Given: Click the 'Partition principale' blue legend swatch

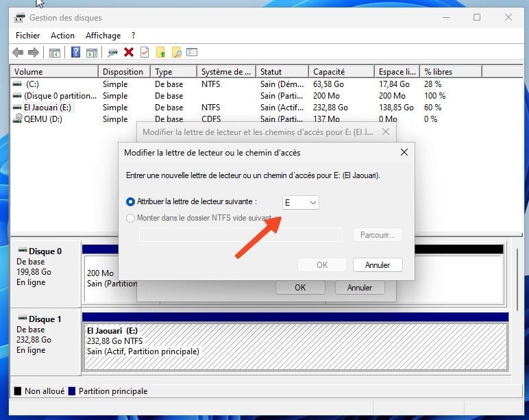Looking at the screenshot, I should tap(71, 391).
